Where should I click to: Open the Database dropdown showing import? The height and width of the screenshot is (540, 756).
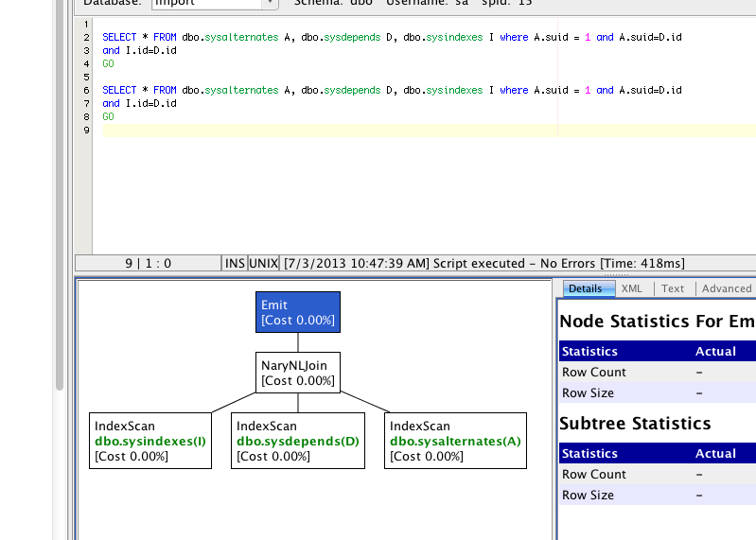[215, 3]
